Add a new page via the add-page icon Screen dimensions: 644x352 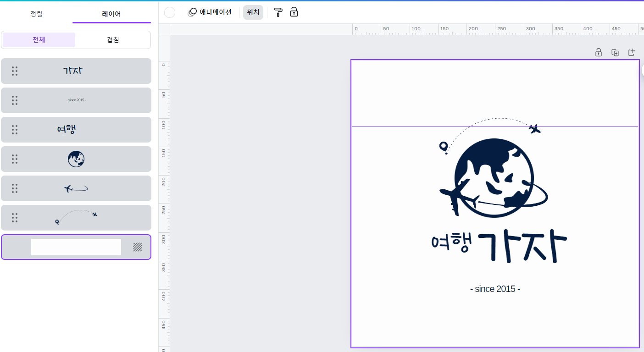[632, 52]
